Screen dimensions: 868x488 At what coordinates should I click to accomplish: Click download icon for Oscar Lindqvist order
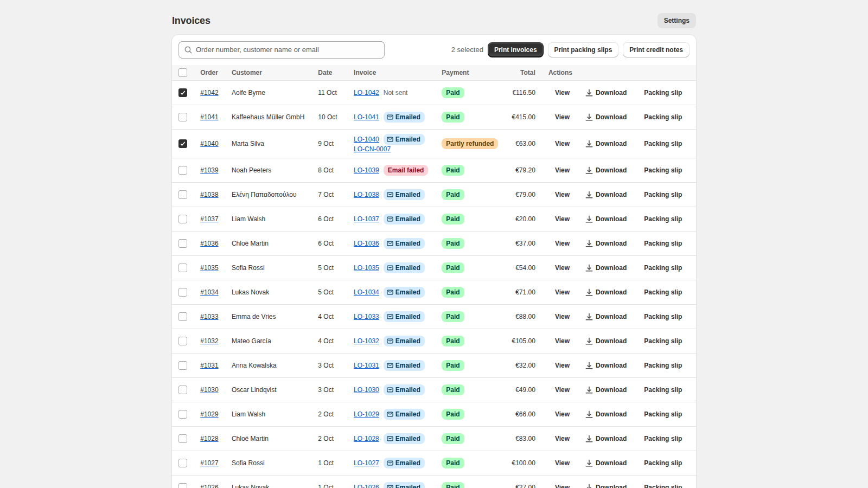(x=589, y=390)
